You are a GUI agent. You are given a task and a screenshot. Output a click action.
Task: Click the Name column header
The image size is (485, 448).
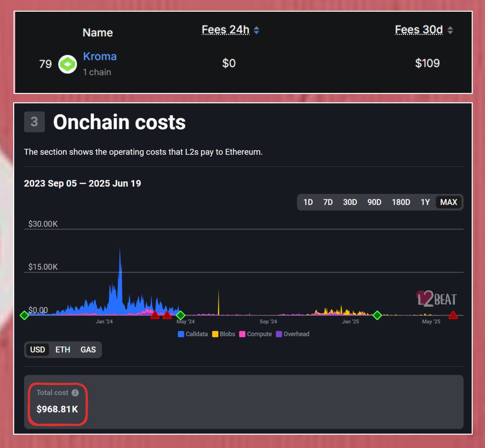pos(97,33)
